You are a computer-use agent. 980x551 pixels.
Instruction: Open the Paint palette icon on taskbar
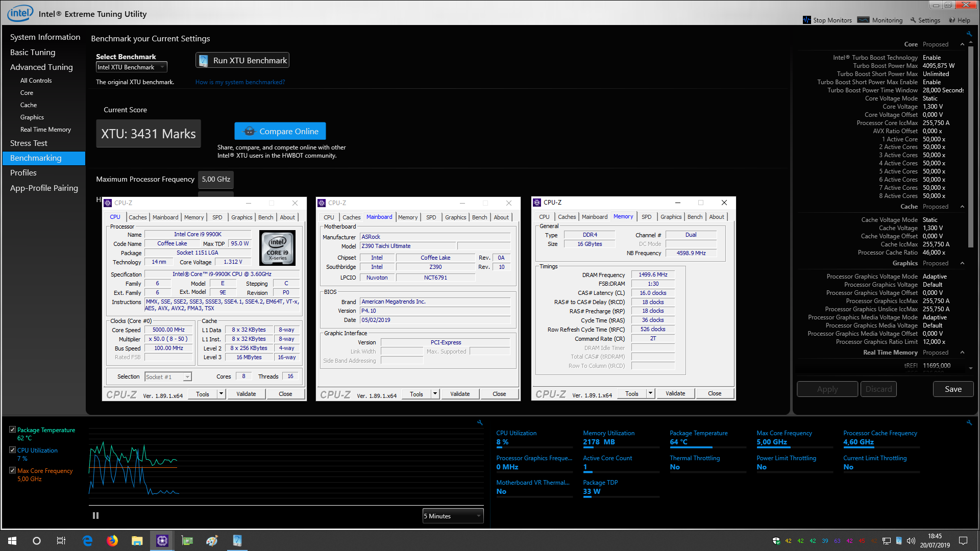212,541
